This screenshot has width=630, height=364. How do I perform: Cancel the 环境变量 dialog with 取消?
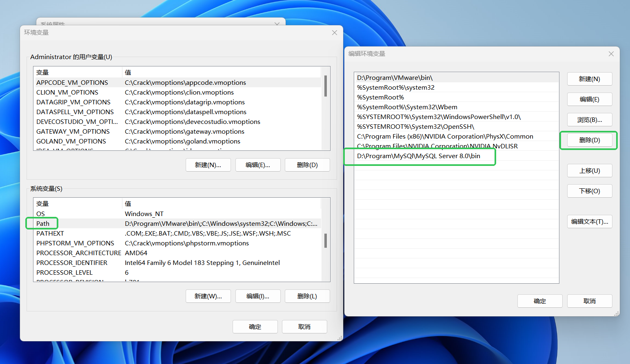(304, 327)
